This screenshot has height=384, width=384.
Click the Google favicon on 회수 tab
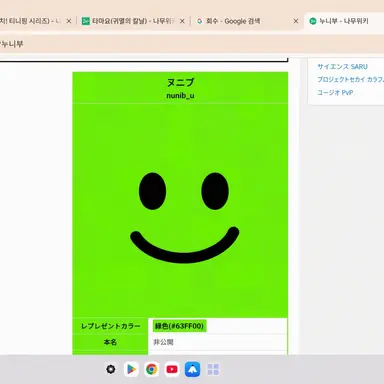coord(199,21)
